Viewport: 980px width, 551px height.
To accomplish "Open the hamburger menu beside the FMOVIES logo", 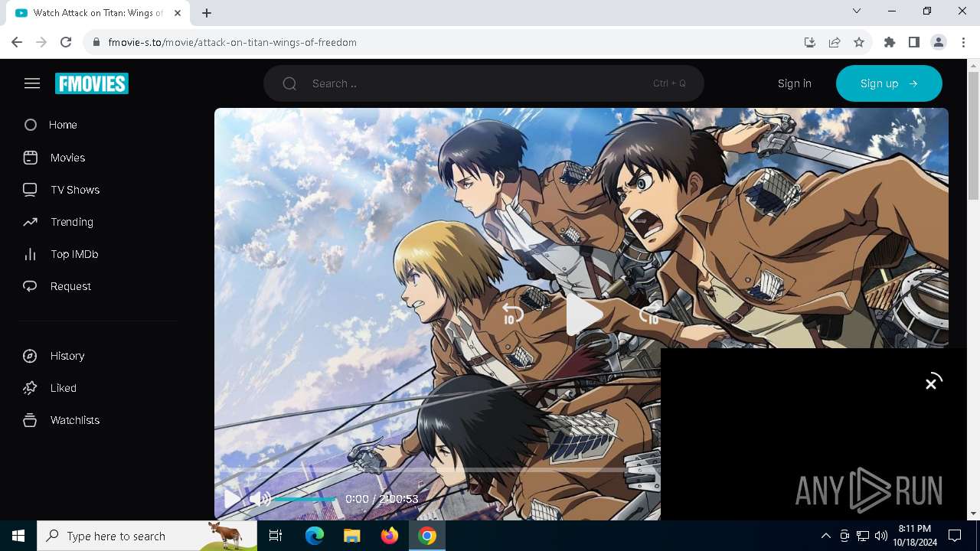I will (31, 83).
